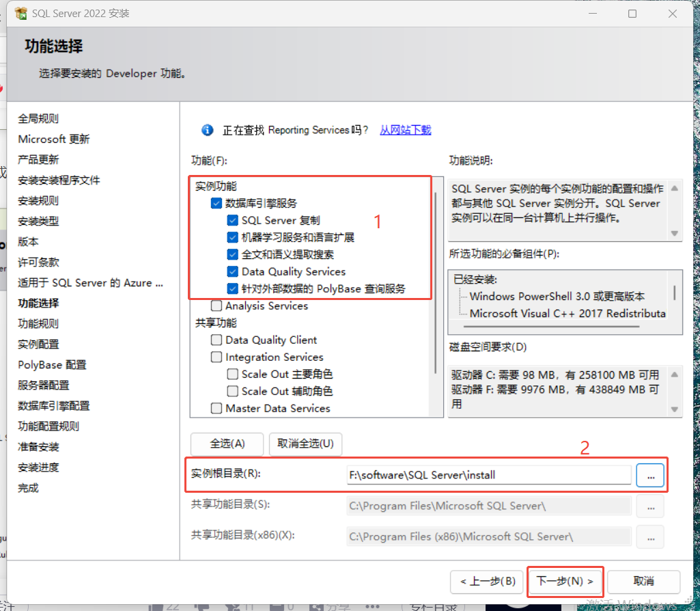This screenshot has height=611, width=700.
Task: Open the browse button for 共享功能目录(x86)
Action: [x=649, y=537]
